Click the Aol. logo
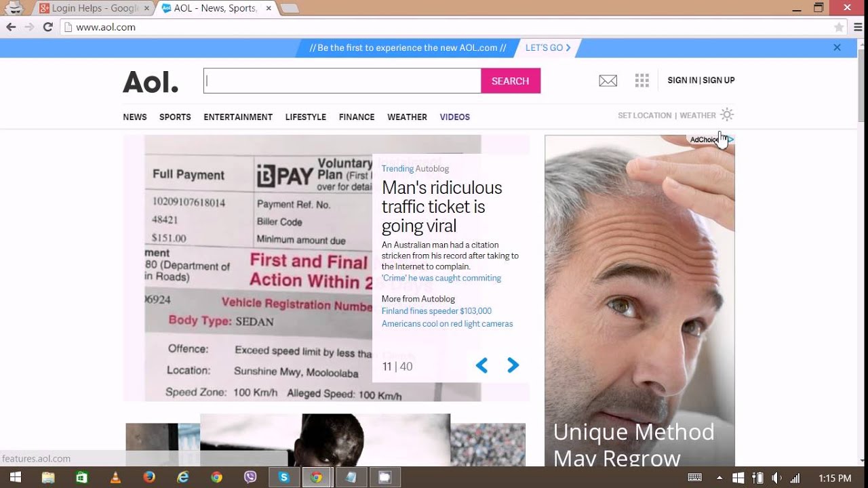Viewport: 868px width, 488px height. point(151,82)
